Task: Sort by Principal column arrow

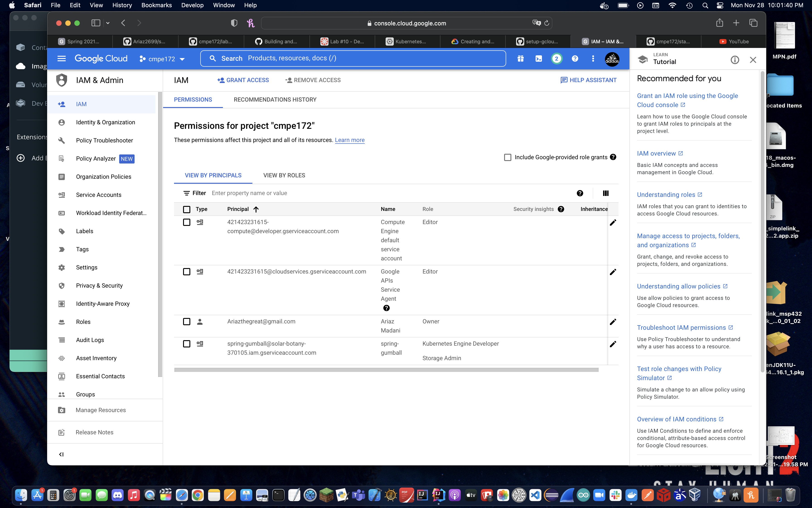Action: (256, 209)
